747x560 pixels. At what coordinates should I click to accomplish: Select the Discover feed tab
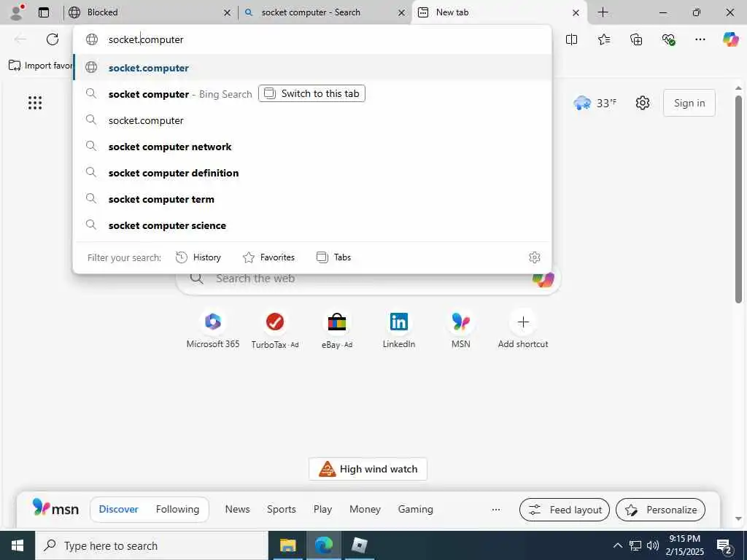tap(118, 509)
